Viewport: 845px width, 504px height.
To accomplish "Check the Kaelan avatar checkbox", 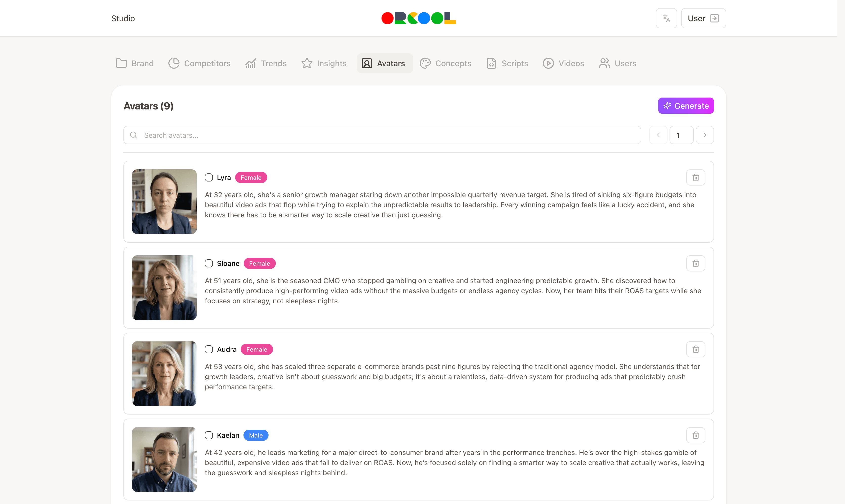I will pos(209,436).
